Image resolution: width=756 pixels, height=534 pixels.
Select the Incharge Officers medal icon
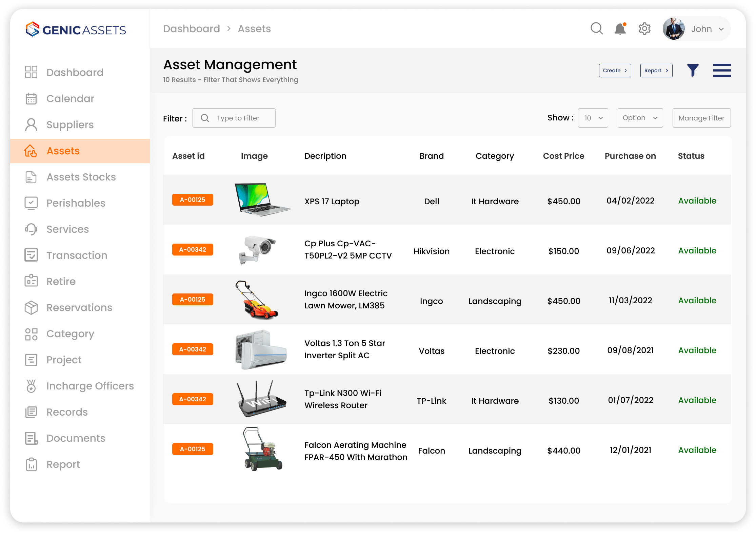32,386
